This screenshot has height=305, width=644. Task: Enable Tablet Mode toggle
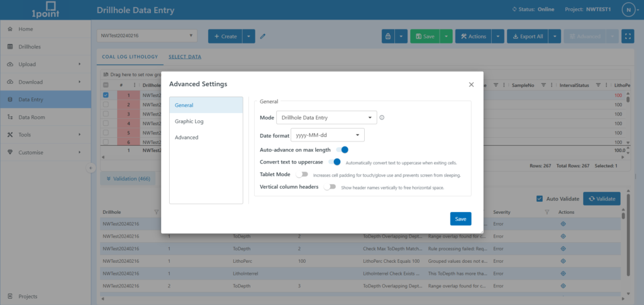303,174
